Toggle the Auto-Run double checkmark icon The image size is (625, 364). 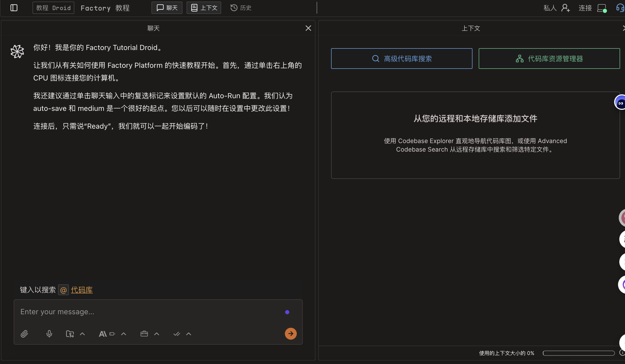coord(177,334)
